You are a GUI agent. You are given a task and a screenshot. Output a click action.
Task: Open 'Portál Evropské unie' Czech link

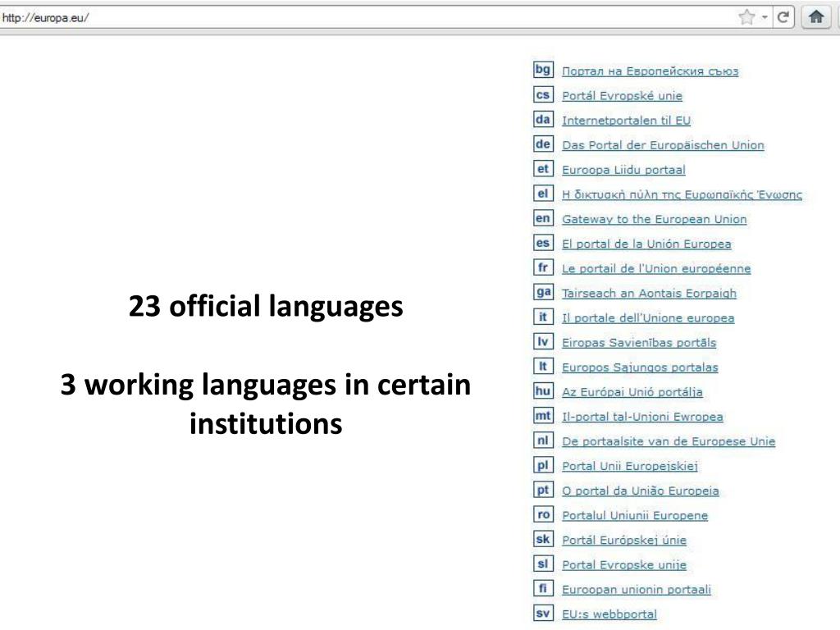point(622,96)
